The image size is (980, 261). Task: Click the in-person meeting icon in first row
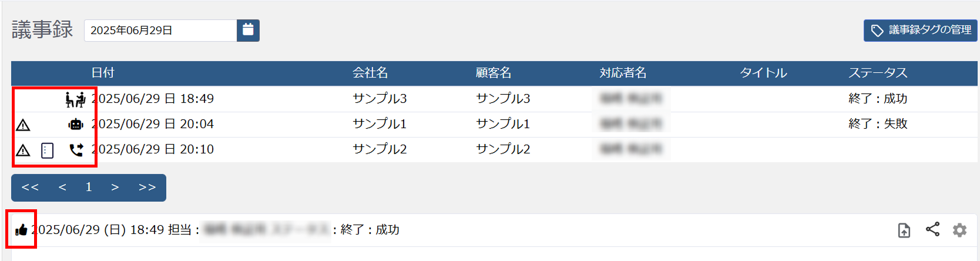click(75, 99)
